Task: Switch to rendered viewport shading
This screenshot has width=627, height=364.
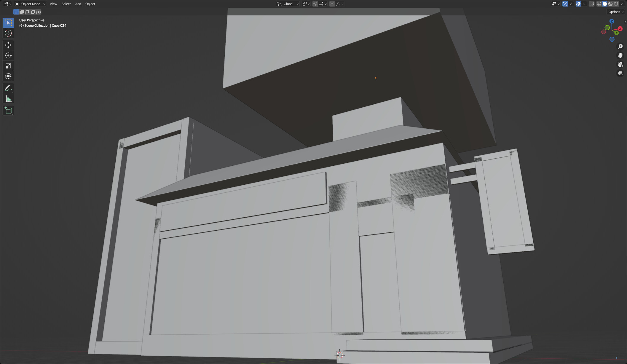Action: 616,4
